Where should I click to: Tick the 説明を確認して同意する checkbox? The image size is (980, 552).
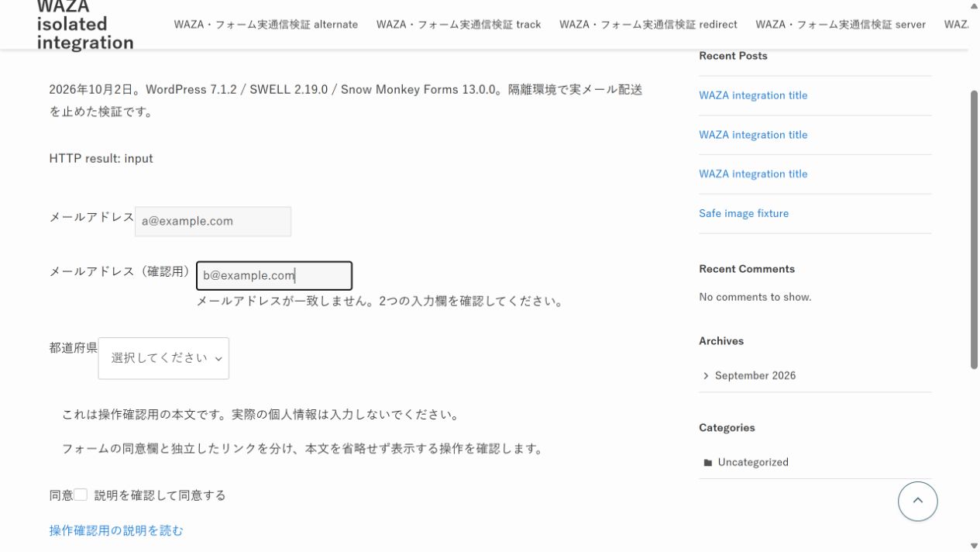(x=81, y=495)
